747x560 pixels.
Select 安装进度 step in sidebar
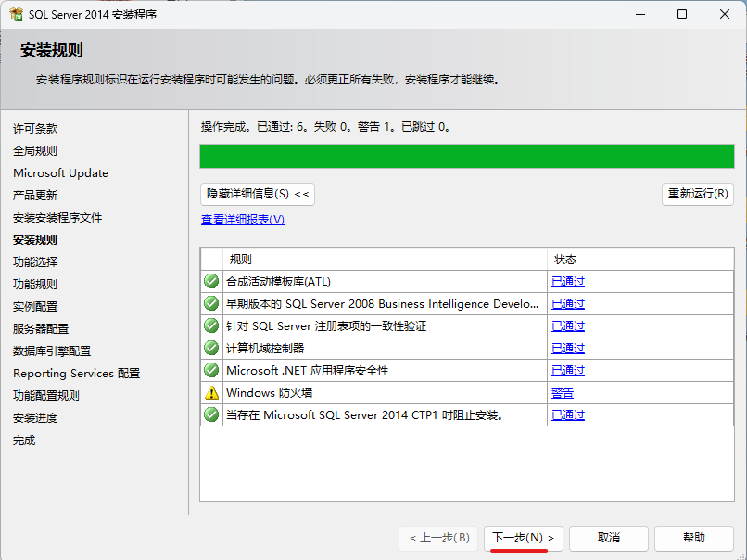tap(35, 417)
